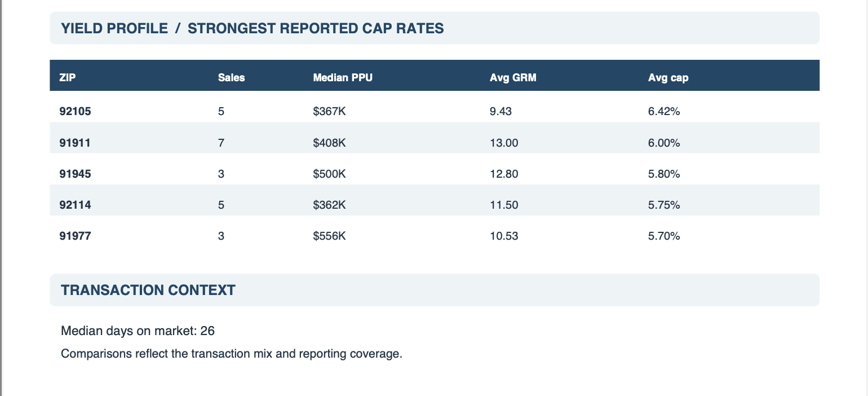Select ZIP code 91977
Viewport: 868px width, 396px height.
click(75, 236)
